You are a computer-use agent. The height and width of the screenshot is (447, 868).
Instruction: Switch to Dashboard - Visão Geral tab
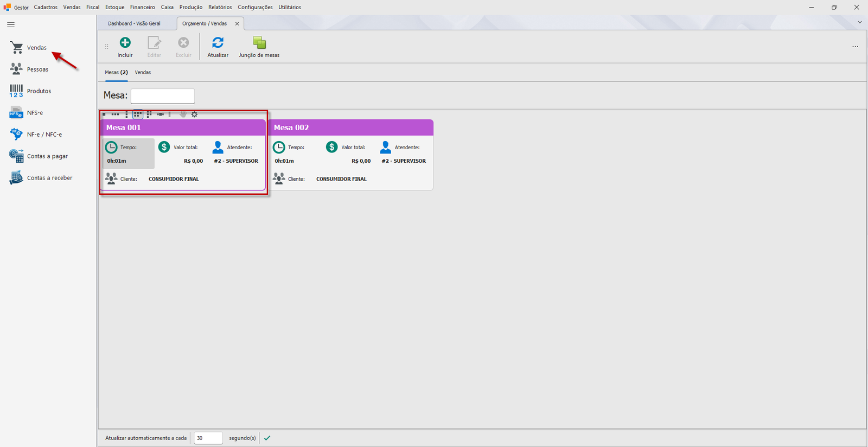[134, 23]
